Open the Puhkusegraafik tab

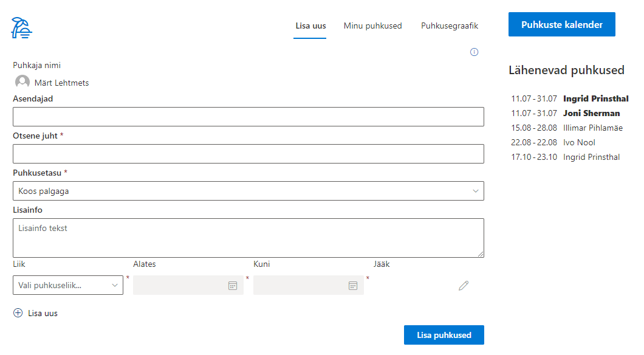click(450, 26)
